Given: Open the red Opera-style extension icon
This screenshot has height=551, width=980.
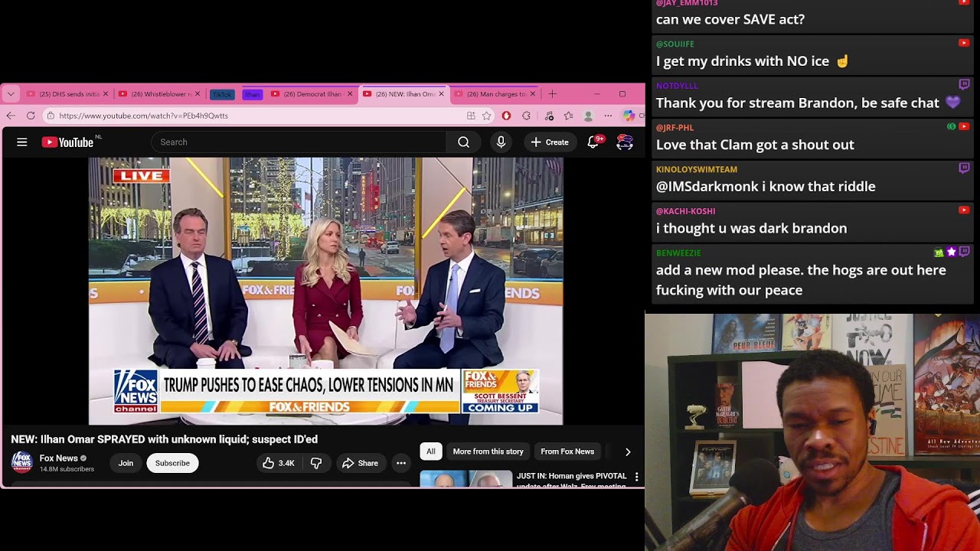Looking at the screenshot, I should pyautogui.click(x=506, y=116).
